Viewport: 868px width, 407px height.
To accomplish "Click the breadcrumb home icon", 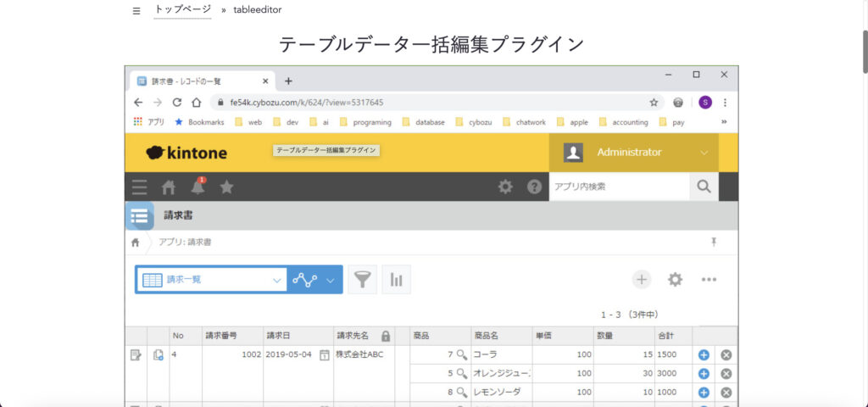I will point(135,243).
